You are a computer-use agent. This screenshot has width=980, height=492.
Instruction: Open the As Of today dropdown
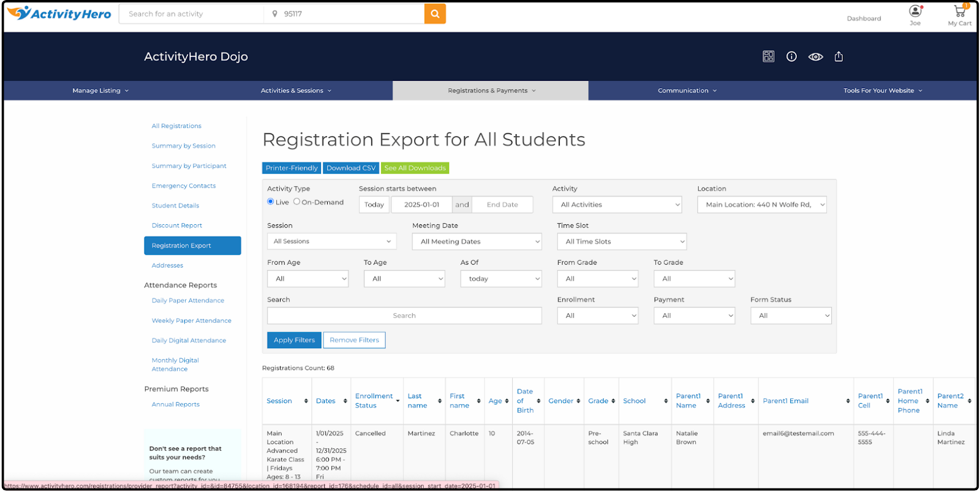click(x=501, y=279)
